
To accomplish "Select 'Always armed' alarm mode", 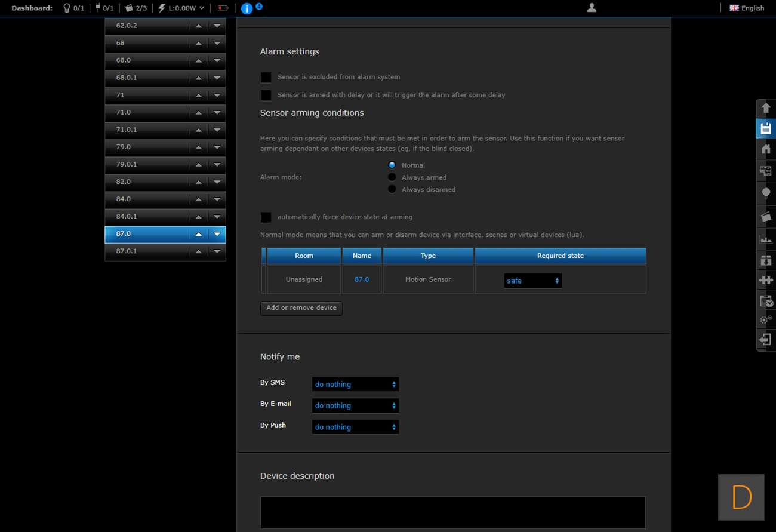I will 392,177.
